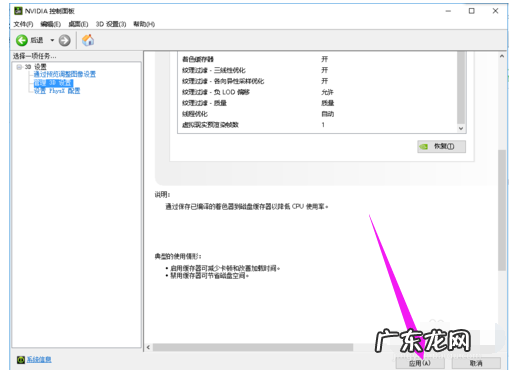Click the value 1 for 虚拟现实预渲染帧数
The image size is (509, 370).
pos(323,125)
